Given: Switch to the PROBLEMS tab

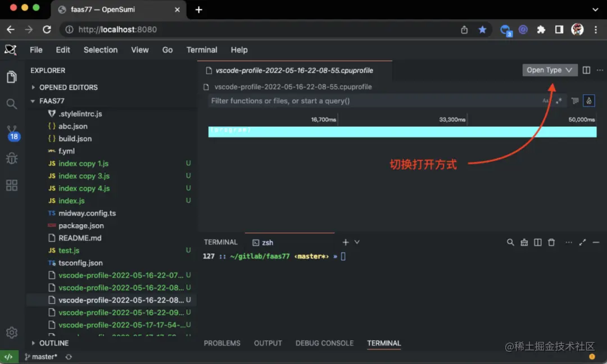Looking at the screenshot, I should 222,343.
